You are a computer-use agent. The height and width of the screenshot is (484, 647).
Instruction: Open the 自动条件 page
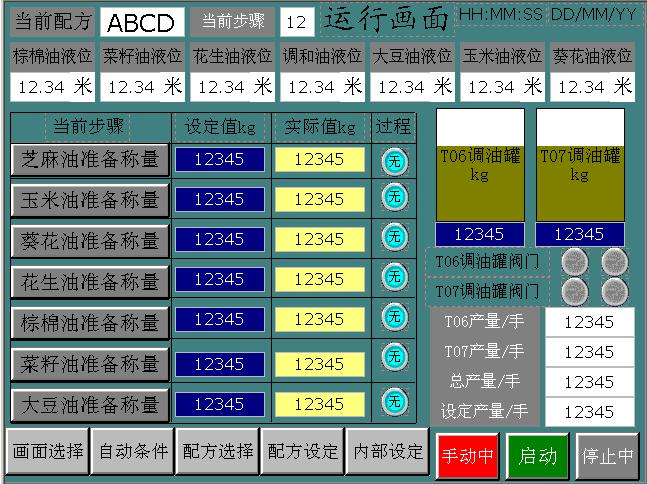click(132, 451)
